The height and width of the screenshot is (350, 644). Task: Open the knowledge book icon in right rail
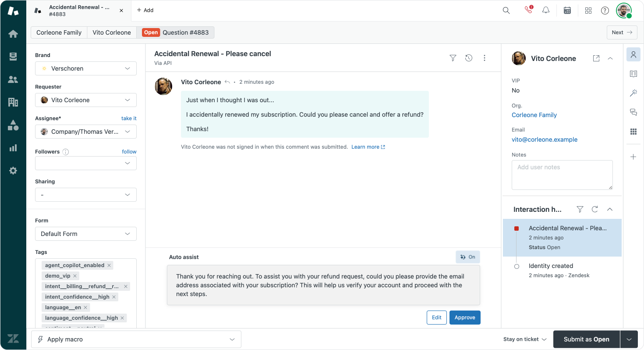click(x=633, y=74)
